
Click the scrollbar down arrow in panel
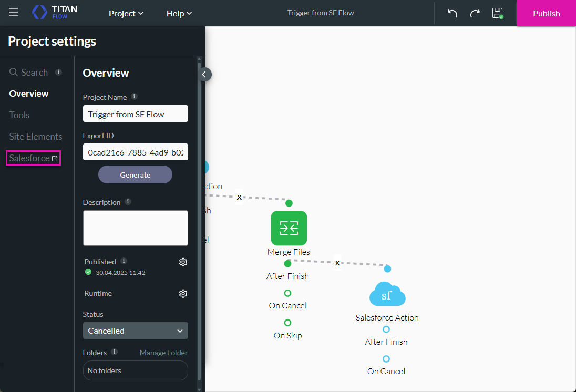(x=199, y=389)
